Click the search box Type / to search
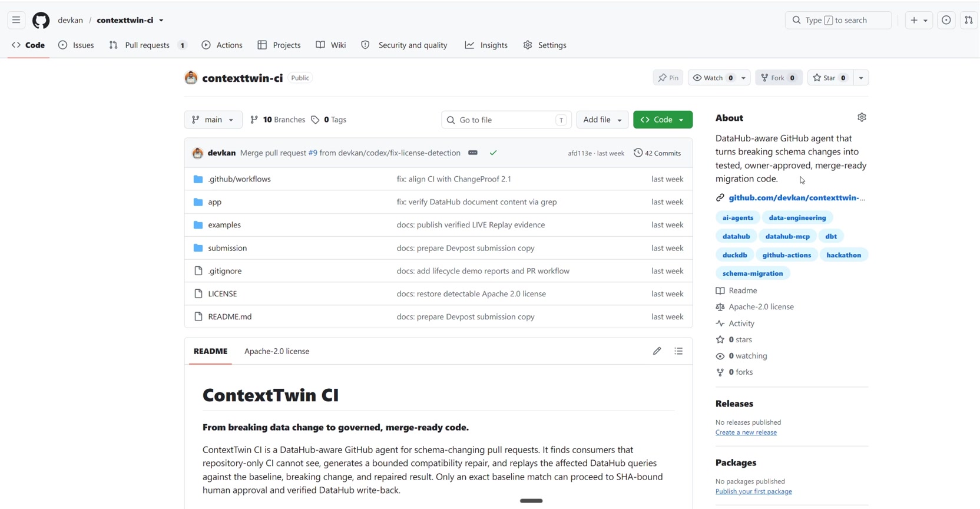The width and height of the screenshot is (980, 509). 838,20
